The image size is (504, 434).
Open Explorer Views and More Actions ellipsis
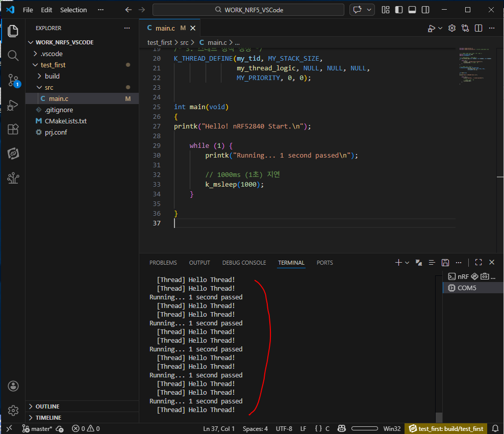[x=127, y=28]
